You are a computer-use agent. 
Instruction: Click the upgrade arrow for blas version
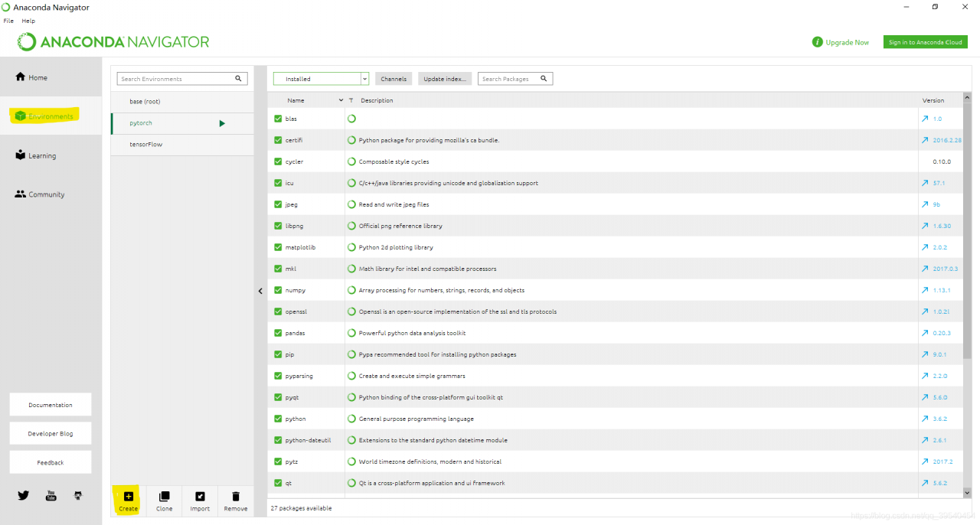click(925, 119)
